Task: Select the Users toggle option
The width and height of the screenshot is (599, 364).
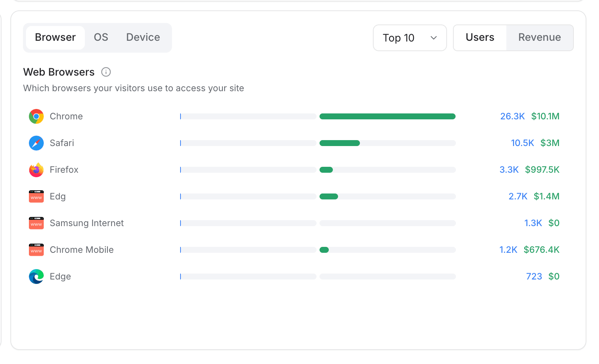Action: [x=480, y=37]
